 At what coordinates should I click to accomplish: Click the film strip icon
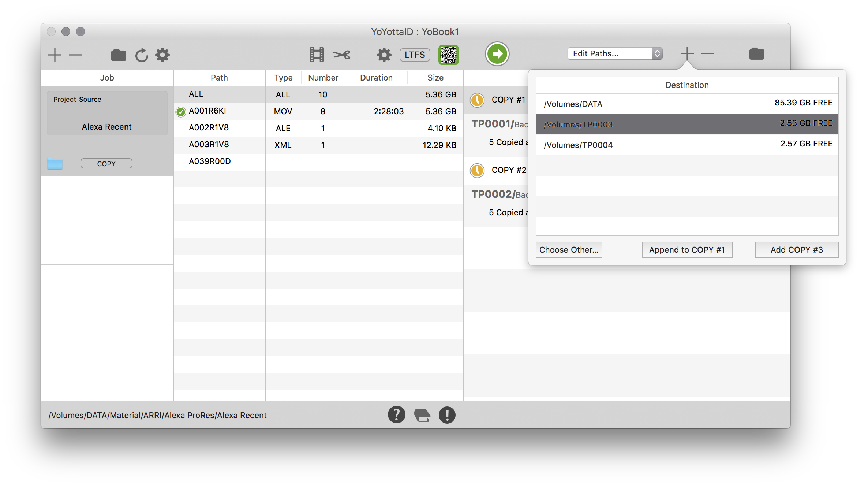pos(317,55)
